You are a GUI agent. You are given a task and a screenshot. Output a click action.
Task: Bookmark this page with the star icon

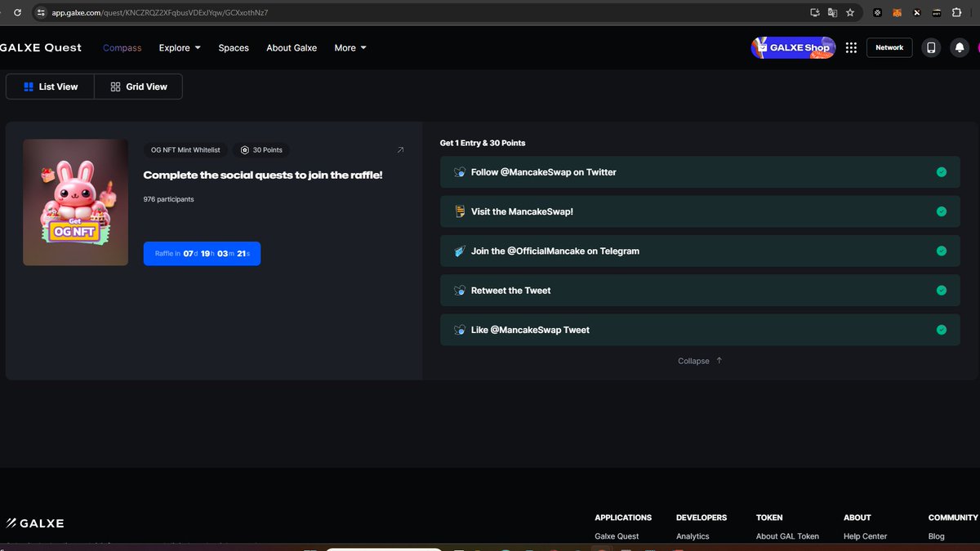point(850,12)
